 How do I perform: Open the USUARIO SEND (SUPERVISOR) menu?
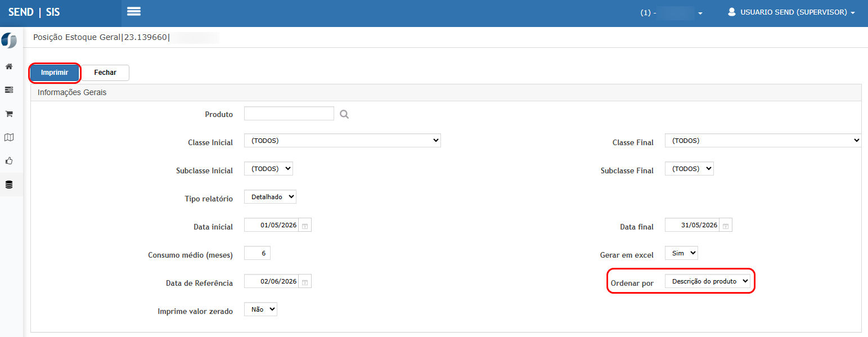point(791,12)
